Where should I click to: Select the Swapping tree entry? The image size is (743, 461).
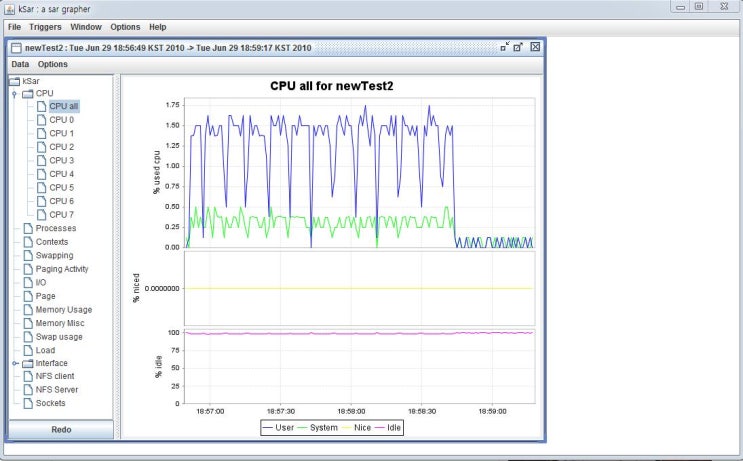point(54,255)
